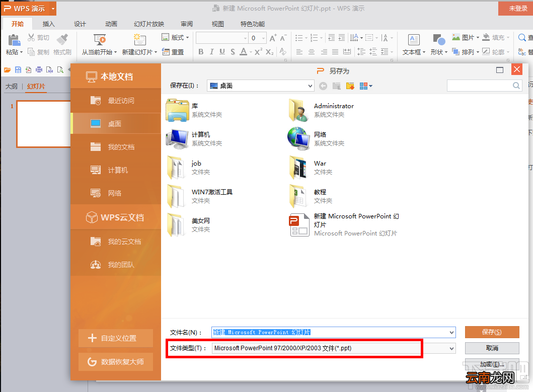Viewport: 533px width, 392px height.
Task: Click the Back arrow in Save As dialog
Action: tap(323, 86)
